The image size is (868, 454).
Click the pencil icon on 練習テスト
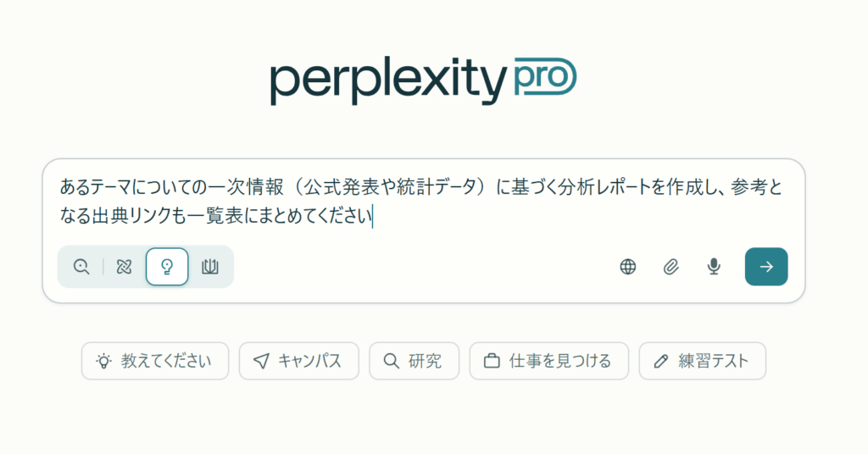(x=661, y=362)
